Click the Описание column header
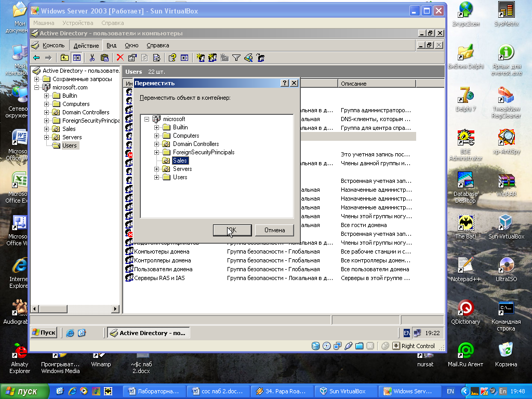 click(x=377, y=84)
